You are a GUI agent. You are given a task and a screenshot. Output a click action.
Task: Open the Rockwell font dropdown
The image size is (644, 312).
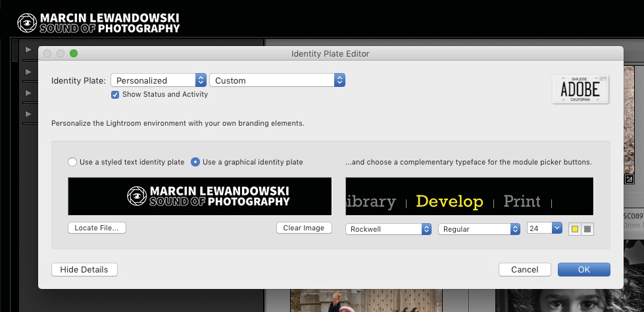[x=389, y=229]
